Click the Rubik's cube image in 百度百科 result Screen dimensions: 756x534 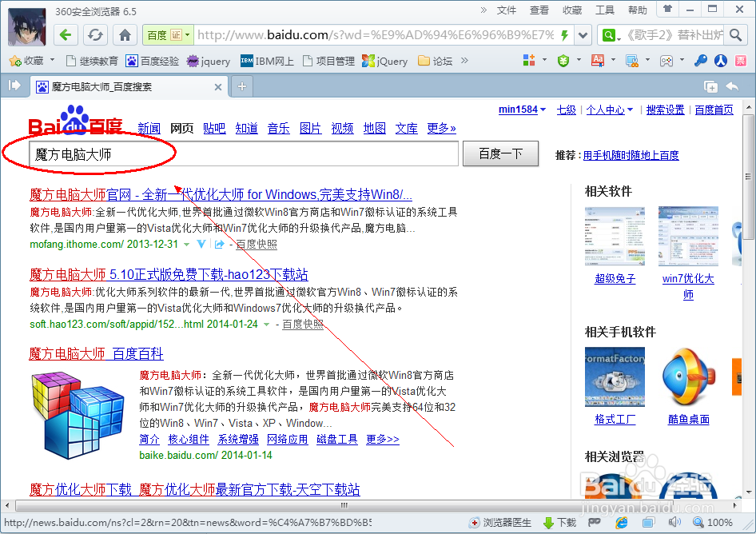pyautogui.click(x=78, y=416)
